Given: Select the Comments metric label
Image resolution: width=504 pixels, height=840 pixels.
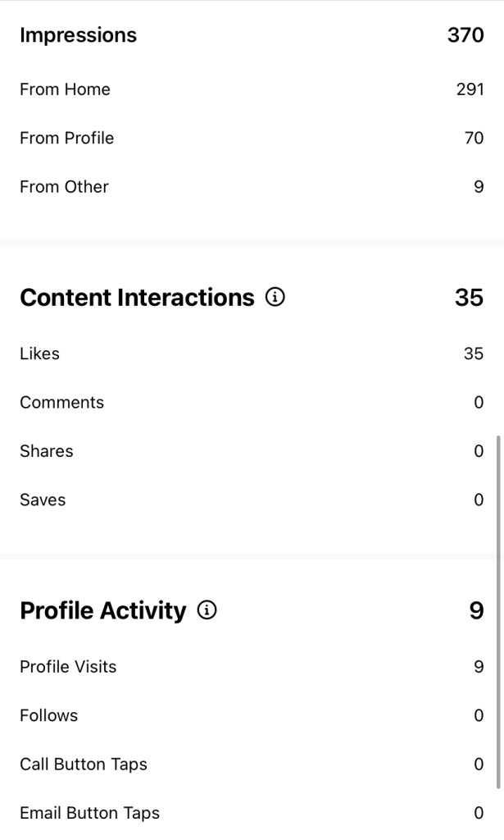Looking at the screenshot, I should 61,403.
